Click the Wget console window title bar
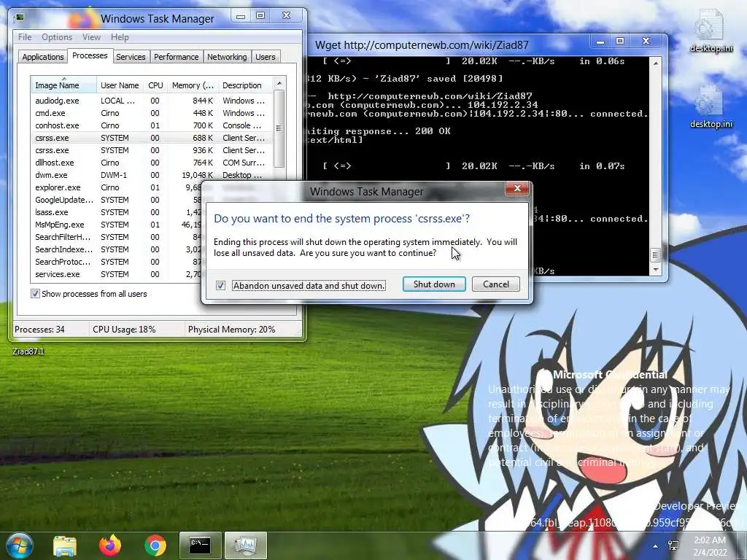The width and height of the screenshot is (747, 560). [448, 44]
